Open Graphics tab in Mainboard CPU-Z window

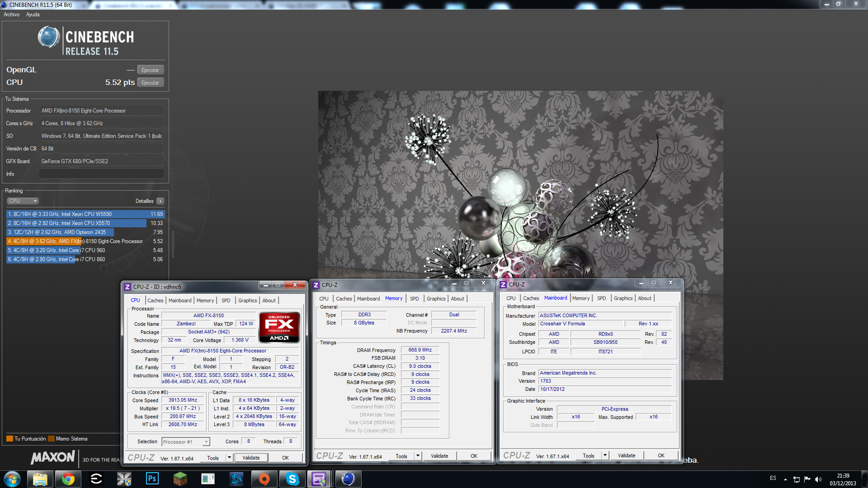point(623,298)
